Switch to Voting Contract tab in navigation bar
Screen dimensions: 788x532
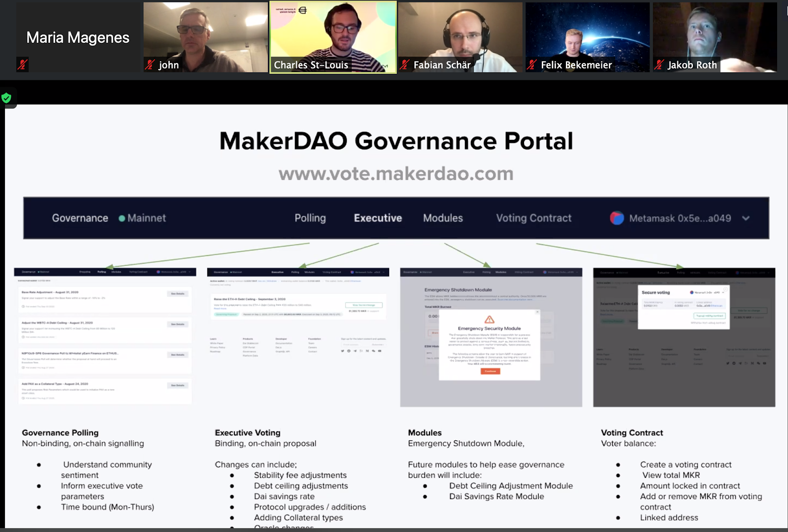click(534, 218)
